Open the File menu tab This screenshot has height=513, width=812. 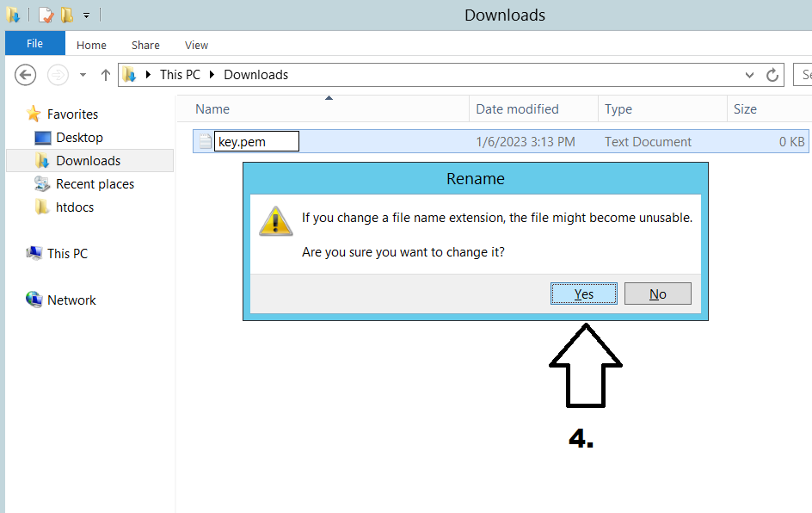coord(34,44)
